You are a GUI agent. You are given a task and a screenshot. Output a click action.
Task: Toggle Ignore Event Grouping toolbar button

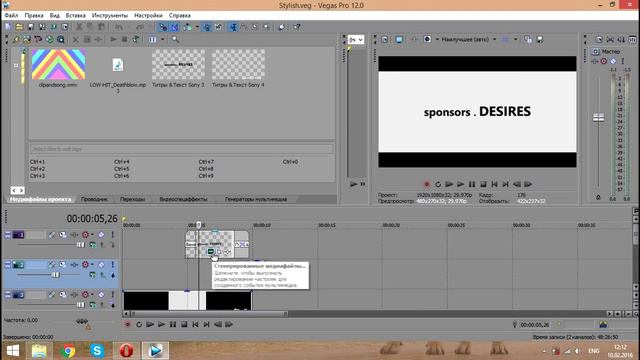(x=219, y=27)
